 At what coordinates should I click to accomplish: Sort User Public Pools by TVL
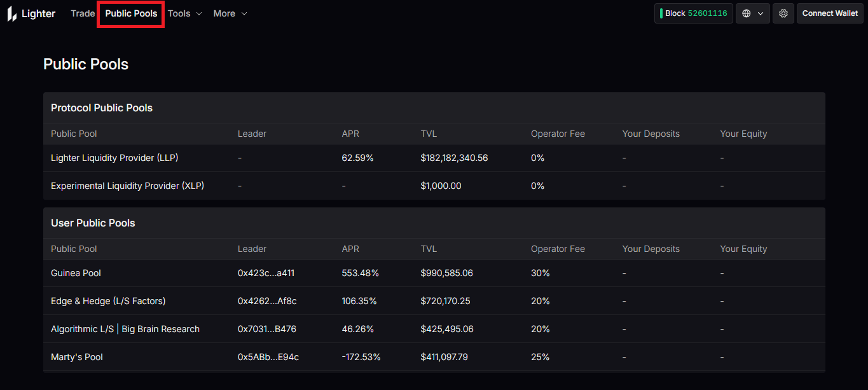(x=429, y=249)
